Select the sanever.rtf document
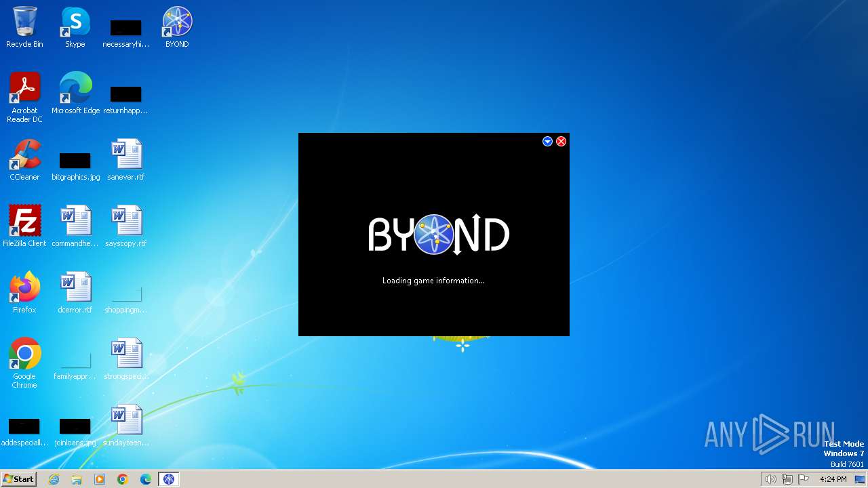 (126, 160)
